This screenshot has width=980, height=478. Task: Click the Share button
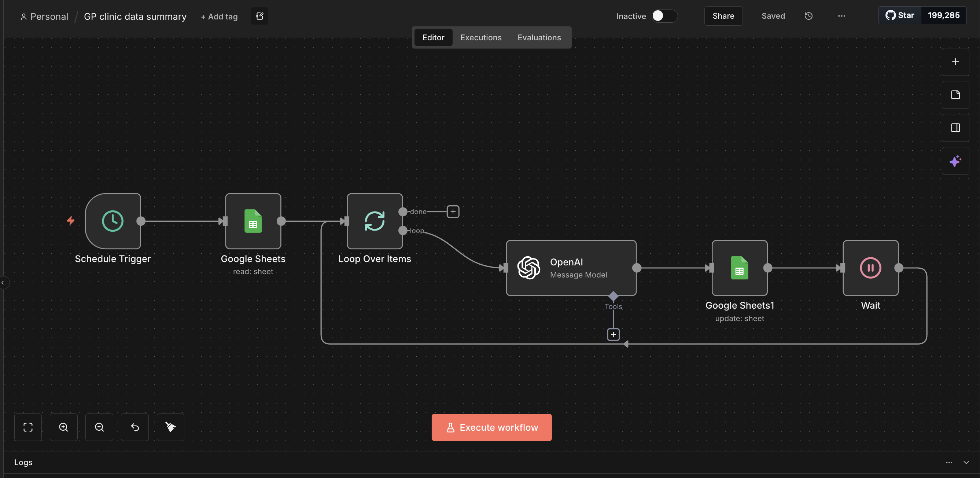tap(723, 16)
